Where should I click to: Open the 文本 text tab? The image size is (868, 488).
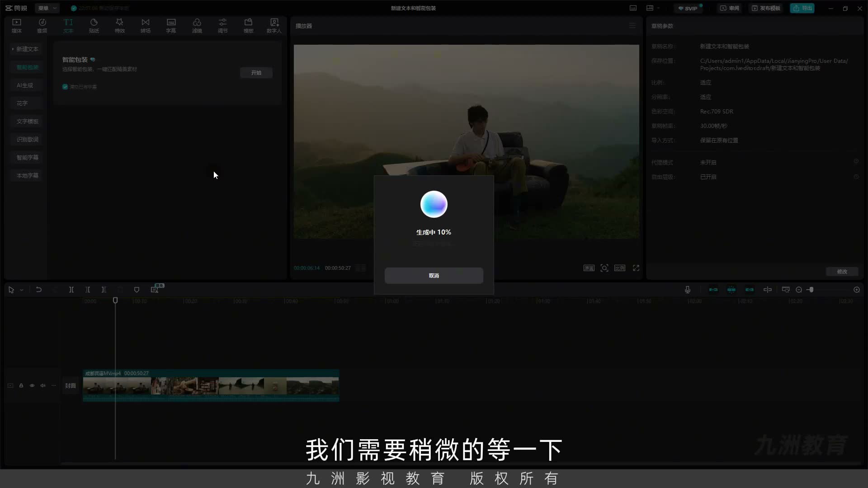[68, 26]
